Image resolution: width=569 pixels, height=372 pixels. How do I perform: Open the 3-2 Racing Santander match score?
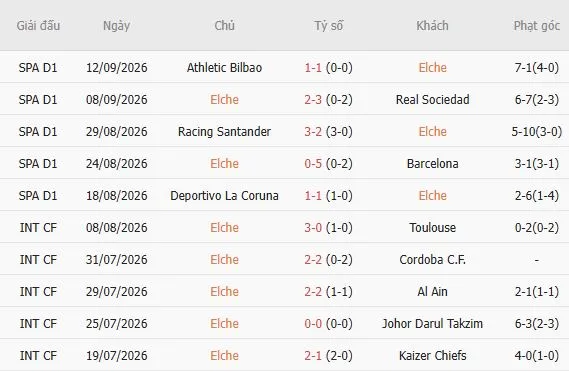click(313, 132)
